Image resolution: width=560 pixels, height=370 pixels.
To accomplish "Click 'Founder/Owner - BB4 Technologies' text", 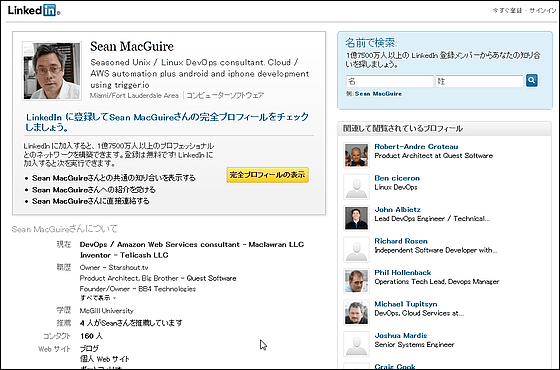I will point(138,289).
